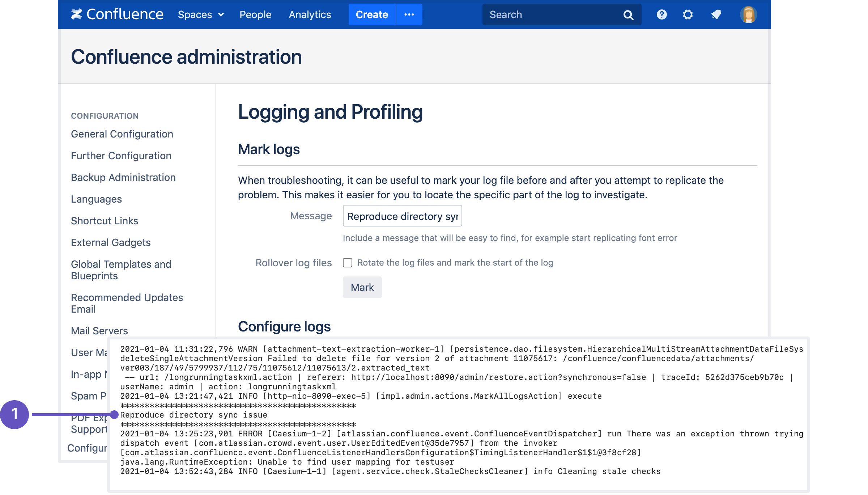The height and width of the screenshot is (495, 868).
Task: Open Backup Administration link
Action: tap(123, 177)
